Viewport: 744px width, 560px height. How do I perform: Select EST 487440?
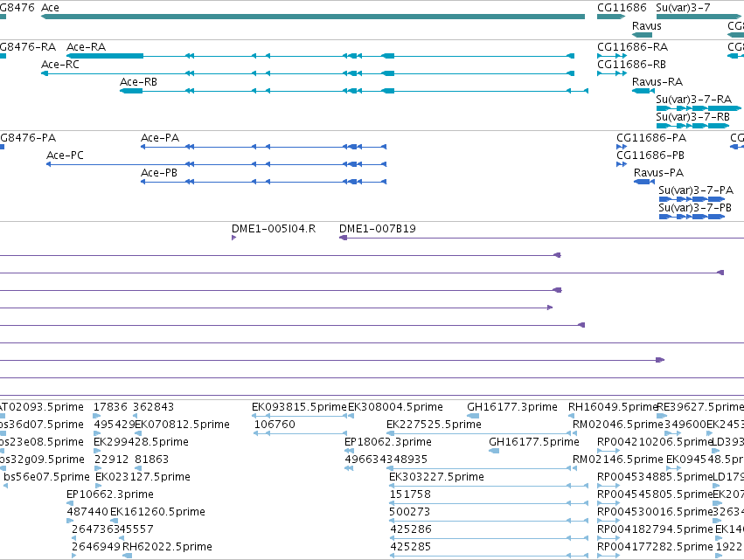pos(70,521)
